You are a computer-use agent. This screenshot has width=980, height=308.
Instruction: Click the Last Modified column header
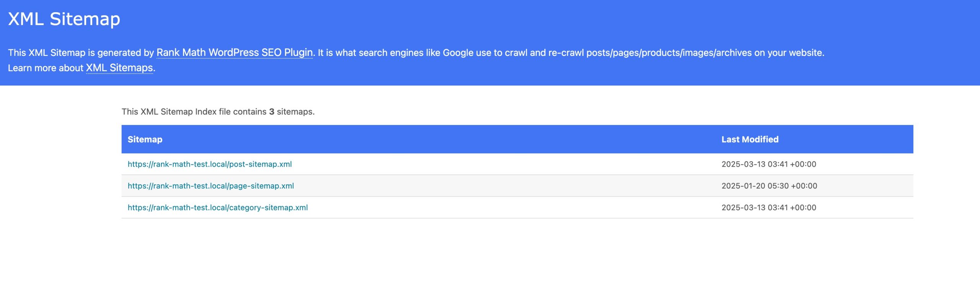pos(750,139)
